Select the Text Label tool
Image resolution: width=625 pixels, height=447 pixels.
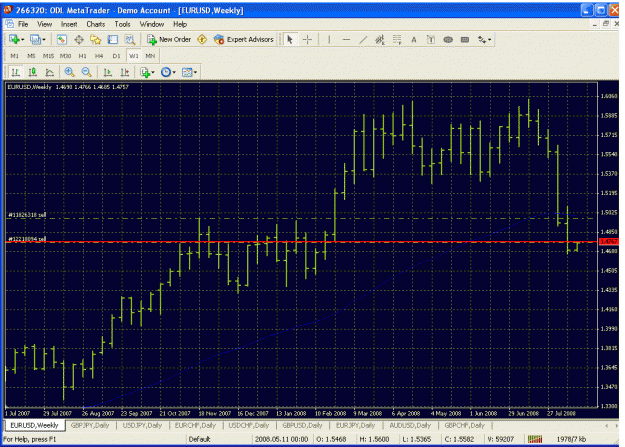coord(430,39)
